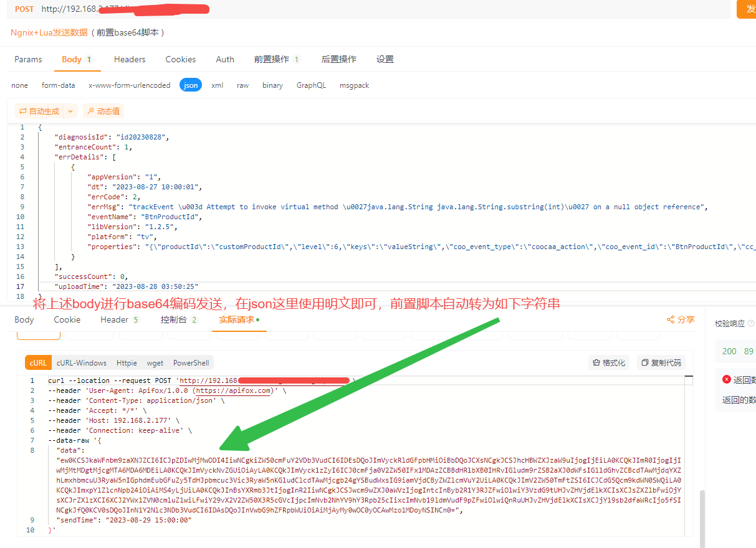Image resolution: width=756 pixels, height=548 pixels.
Task: Click the 200 status code
Action: point(729,351)
